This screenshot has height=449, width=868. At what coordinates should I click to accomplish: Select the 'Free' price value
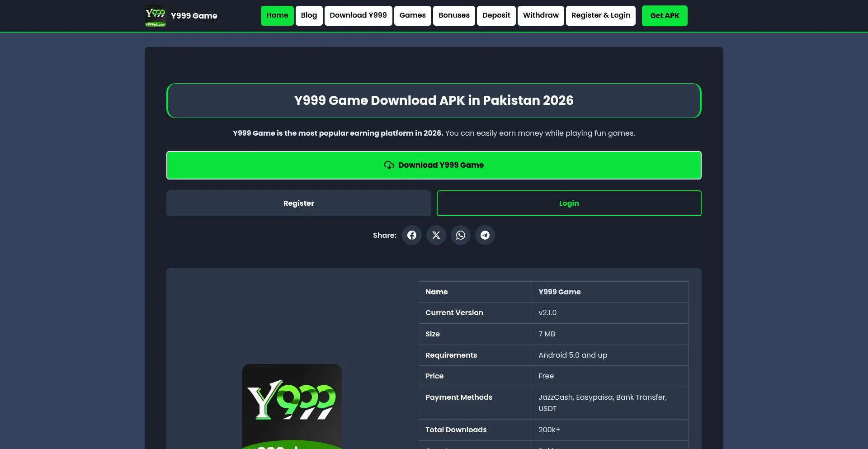[x=546, y=376]
